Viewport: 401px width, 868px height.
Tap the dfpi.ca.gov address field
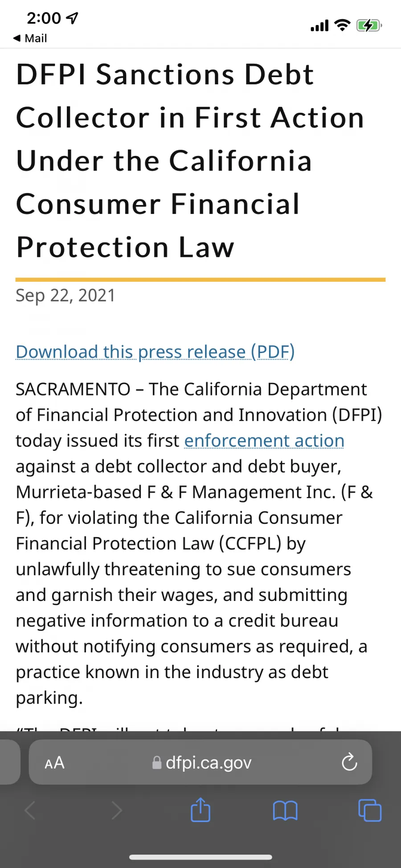tap(200, 762)
